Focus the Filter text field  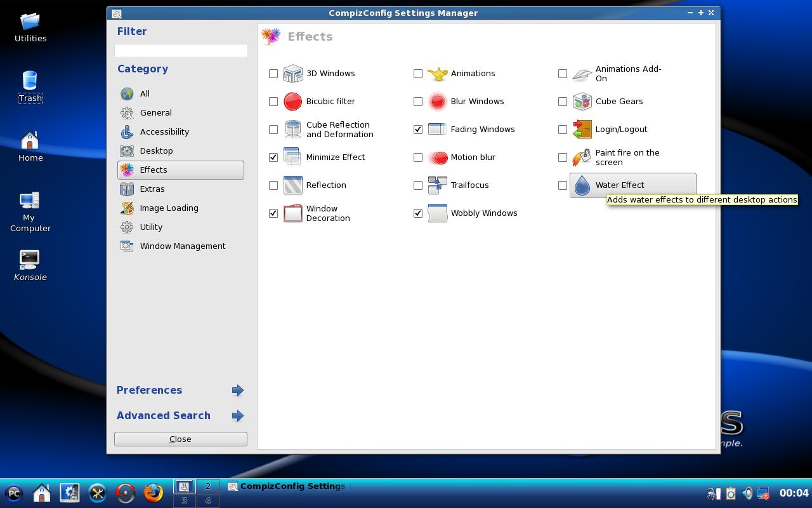click(181, 51)
